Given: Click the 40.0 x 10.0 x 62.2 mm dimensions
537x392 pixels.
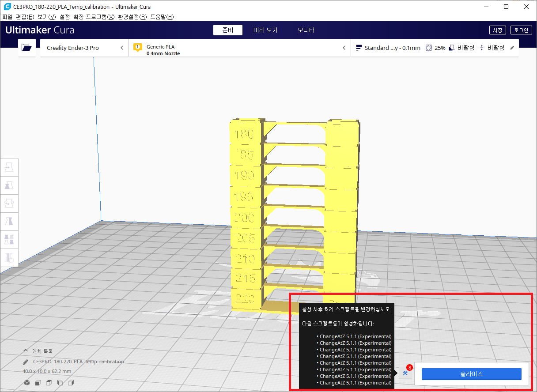Looking at the screenshot, I should point(47,371).
